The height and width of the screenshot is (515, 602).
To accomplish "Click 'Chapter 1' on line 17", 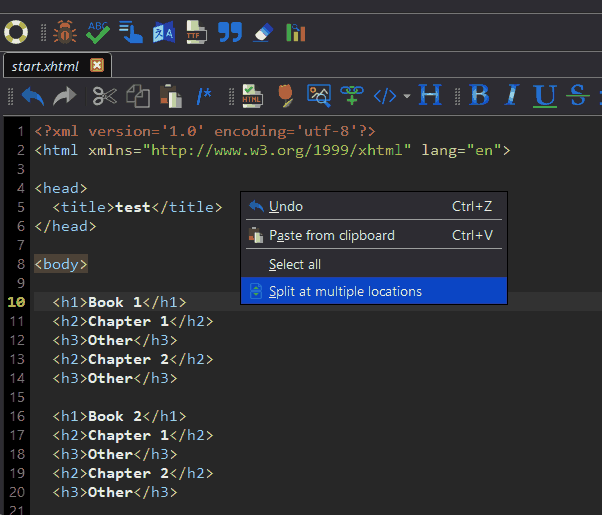I will point(129,436).
